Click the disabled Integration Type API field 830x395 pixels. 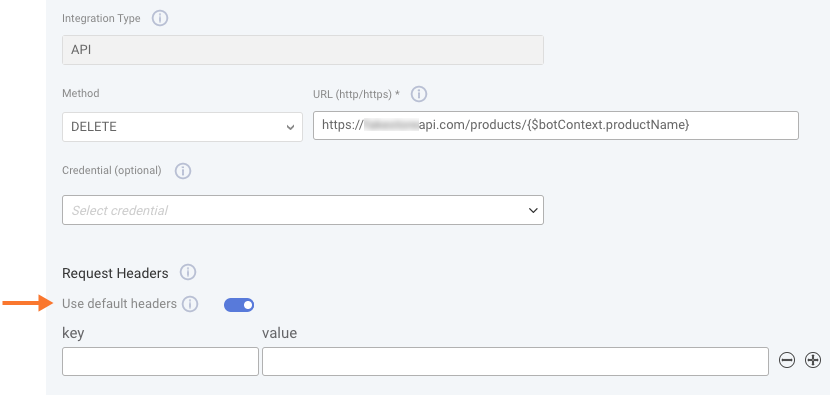[303, 50]
